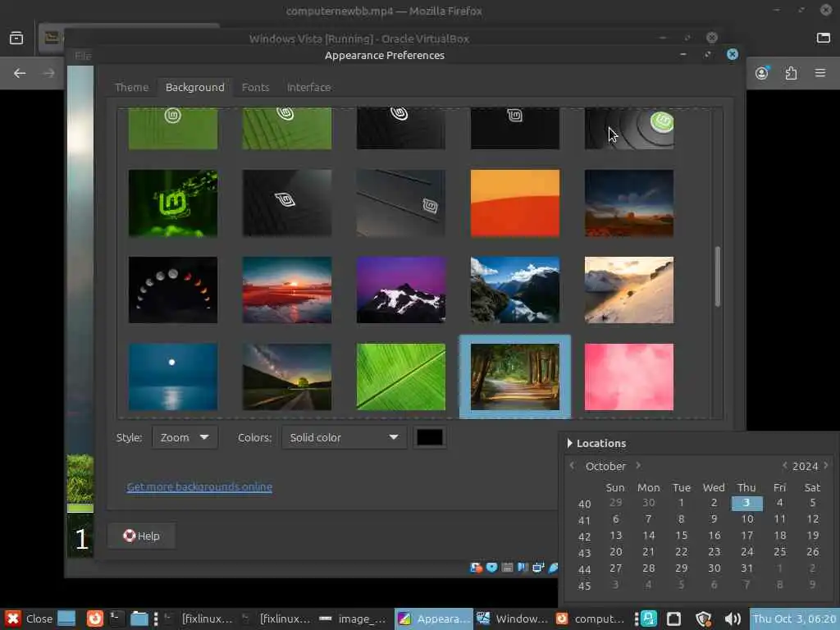Open terminal from the taskbar launcher
Screen dimensions: 840x630
point(116,619)
